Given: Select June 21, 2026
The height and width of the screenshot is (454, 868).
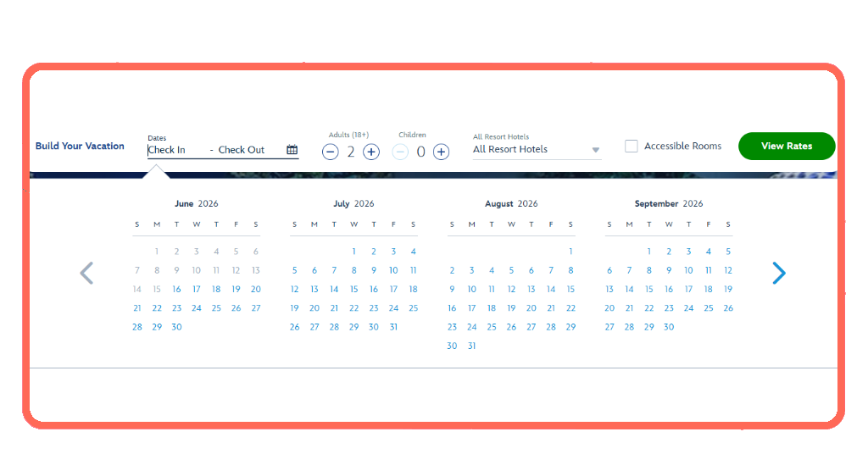Looking at the screenshot, I should tap(137, 308).
